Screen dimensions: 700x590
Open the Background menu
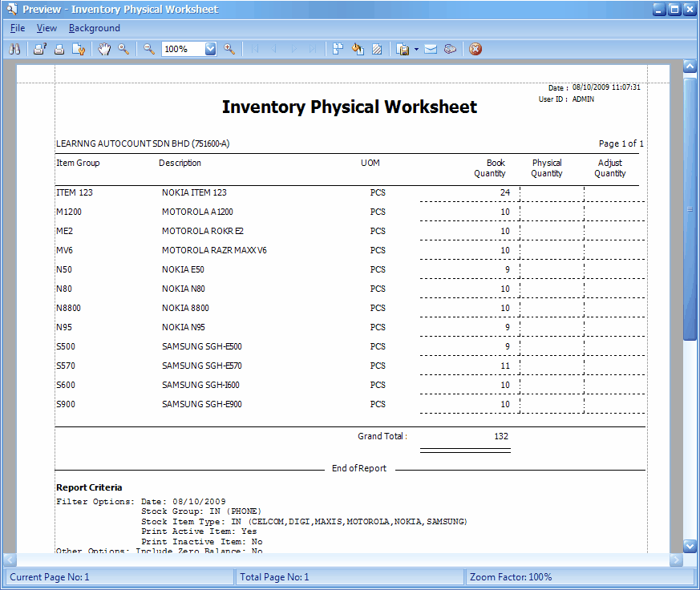click(x=94, y=28)
